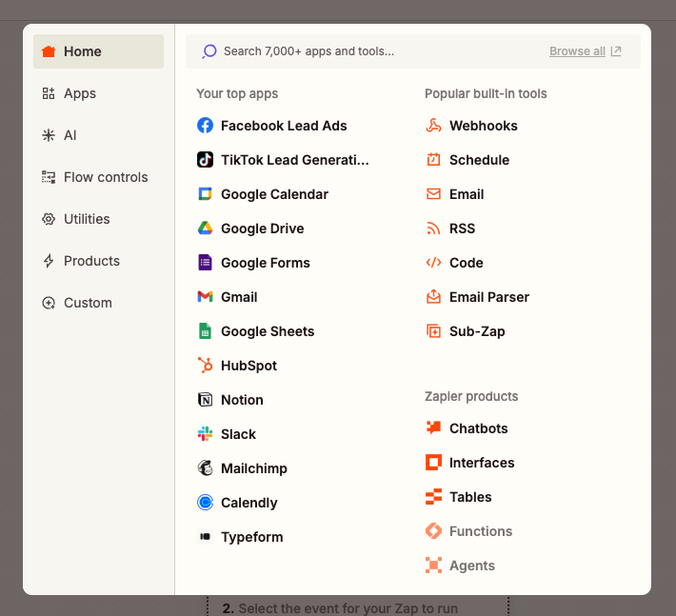The width and height of the screenshot is (676, 616).
Task: Click the Zapier Tables icon
Action: tap(433, 497)
